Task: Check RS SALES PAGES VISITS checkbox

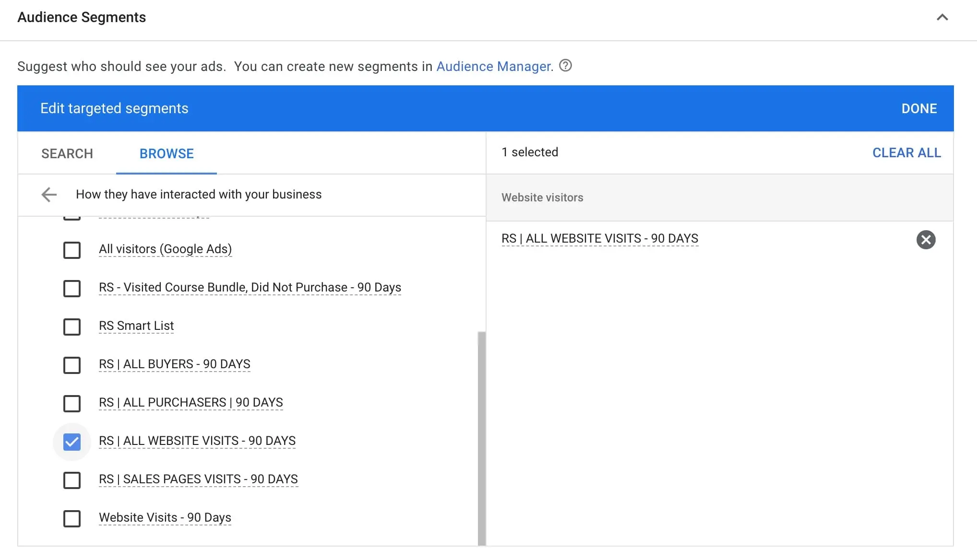Action: (x=72, y=480)
